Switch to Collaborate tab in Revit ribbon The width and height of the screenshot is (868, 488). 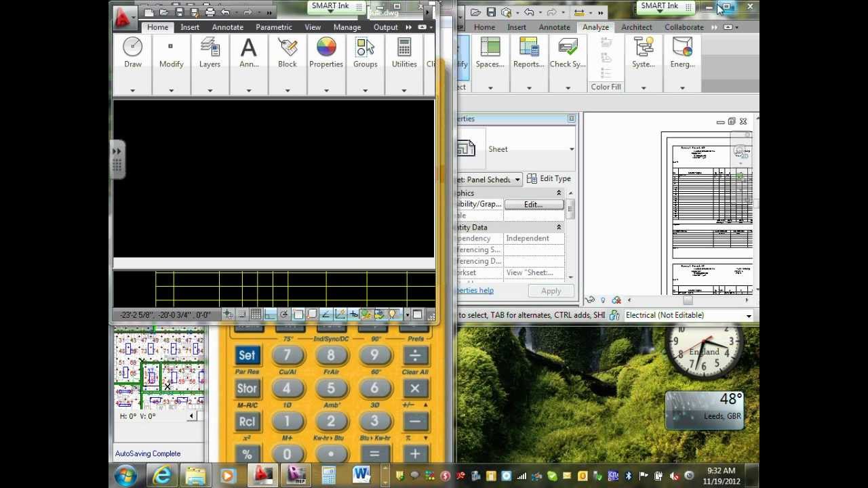pos(684,27)
